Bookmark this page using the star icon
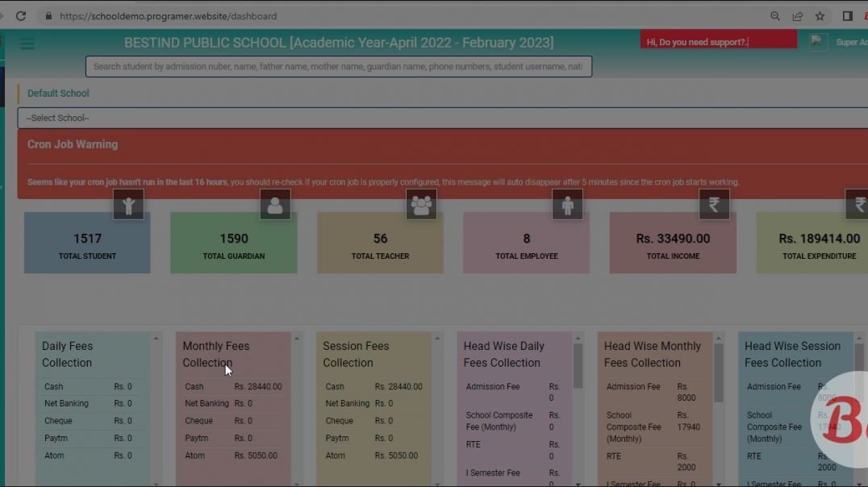The width and height of the screenshot is (868, 487). (820, 15)
